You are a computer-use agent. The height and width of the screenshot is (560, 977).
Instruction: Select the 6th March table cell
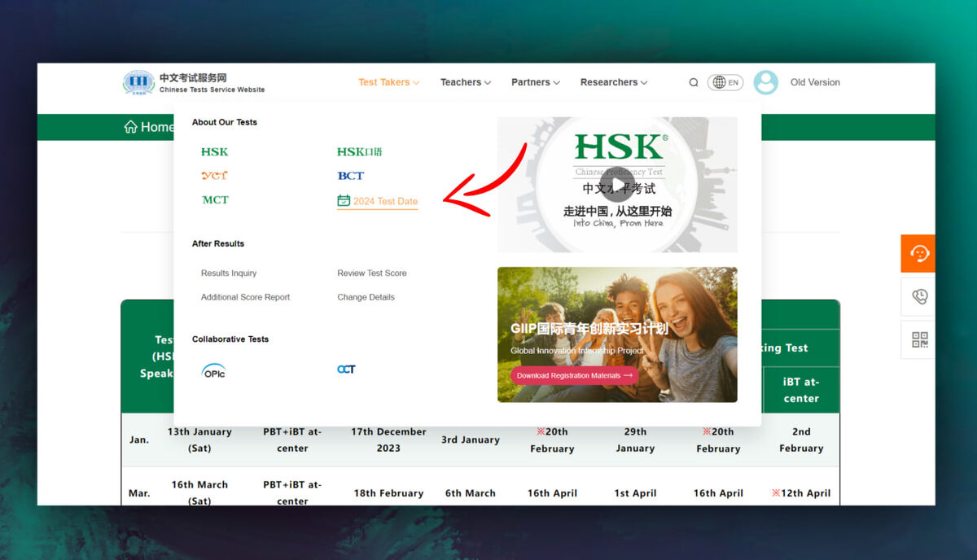point(470,493)
